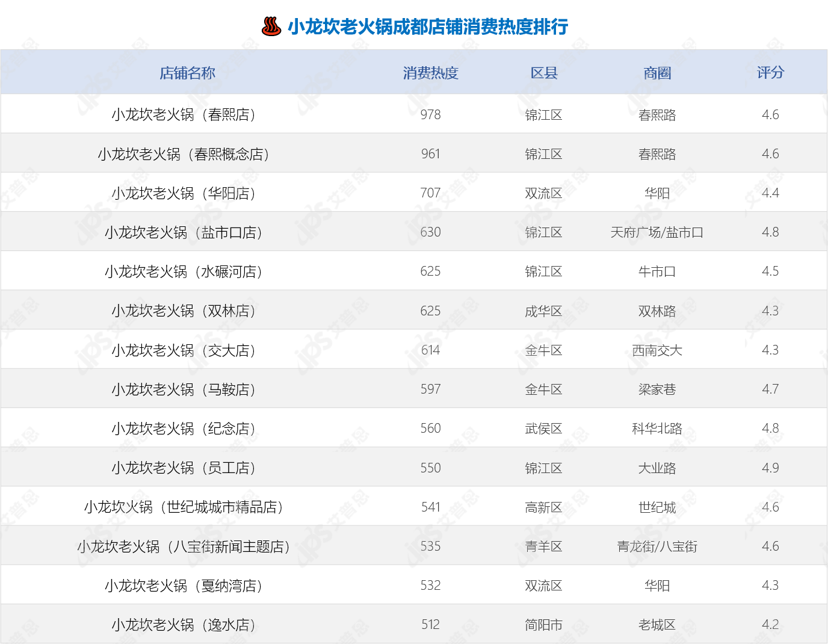828x644 pixels.
Task: Click business area 老城区
Action: [657, 625]
